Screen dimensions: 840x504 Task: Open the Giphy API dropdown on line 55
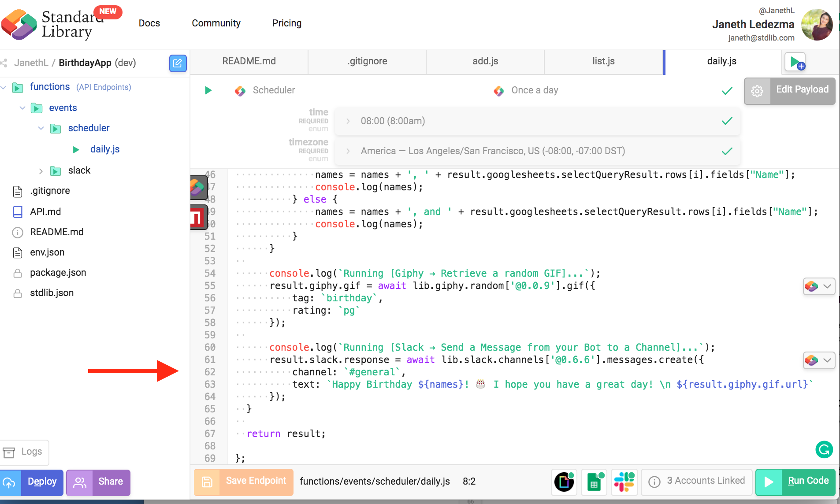[x=819, y=286]
